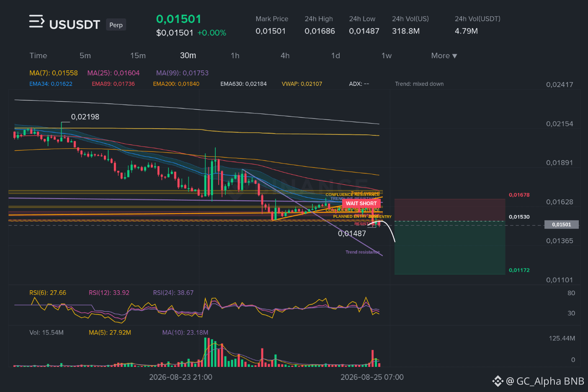Click the 24h Low value 0,01487
The image size is (588, 392).
pyautogui.click(x=364, y=31)
